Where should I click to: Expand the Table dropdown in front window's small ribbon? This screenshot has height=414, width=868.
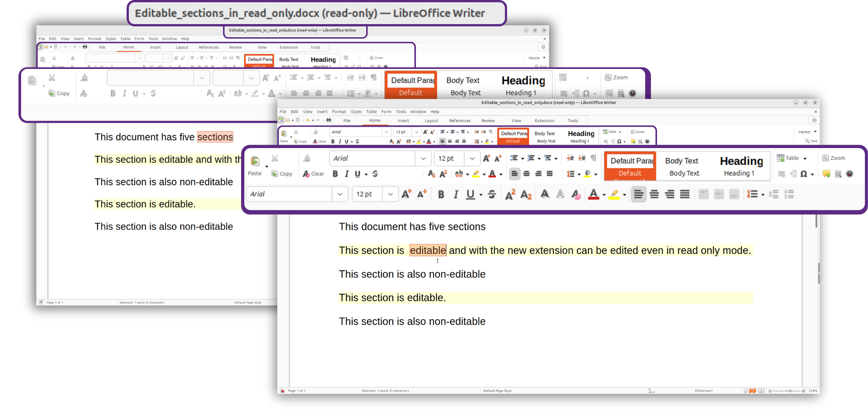pos(620,132)
